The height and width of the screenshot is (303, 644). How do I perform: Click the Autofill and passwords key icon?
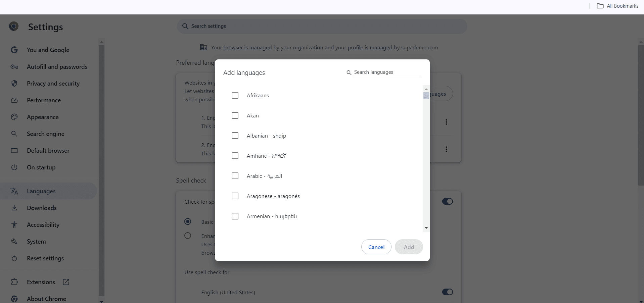(x=14, y=67)
